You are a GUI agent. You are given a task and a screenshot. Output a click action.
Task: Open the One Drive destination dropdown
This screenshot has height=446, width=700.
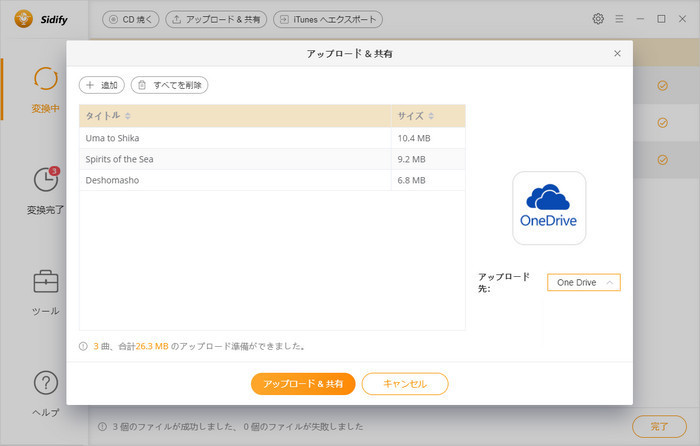(x=584, y=282)
